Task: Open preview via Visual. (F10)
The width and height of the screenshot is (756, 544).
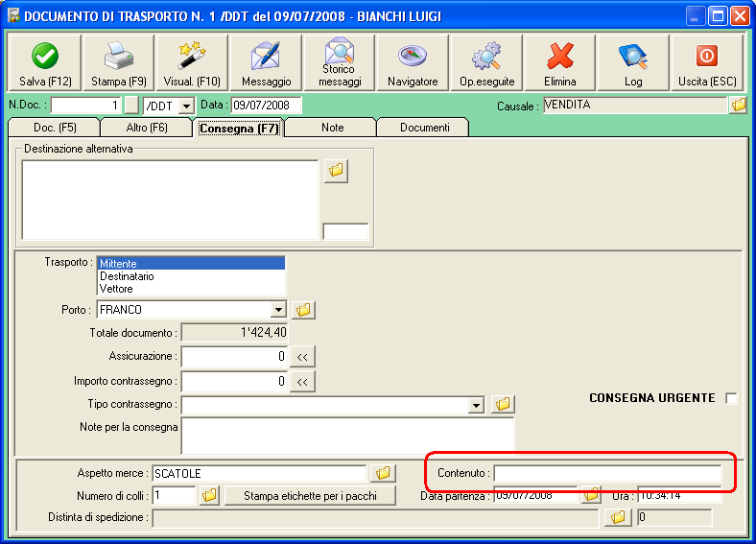Action: pos(192,62)
